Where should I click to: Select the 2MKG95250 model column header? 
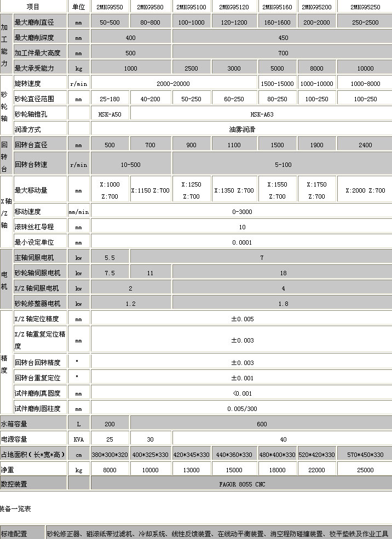(x=365, y=7)
